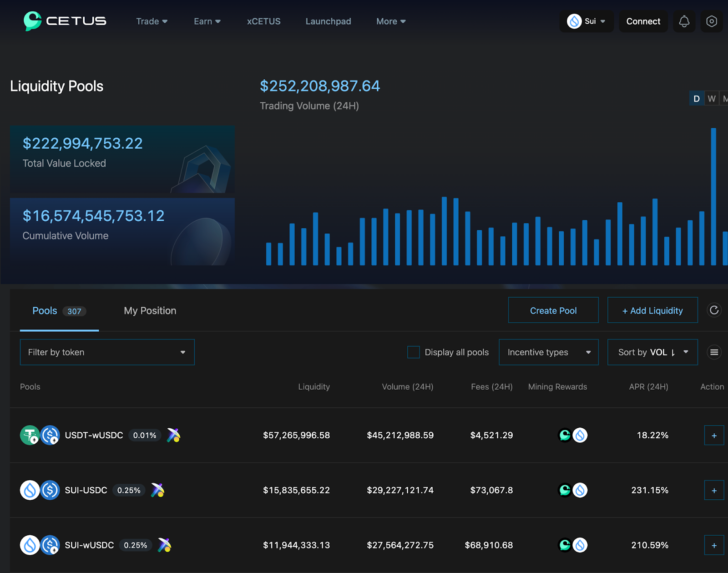Add liquidity to the USDT-wUSDC pool with its plus button
Viewport: 728px width, 573px height.
714,436
